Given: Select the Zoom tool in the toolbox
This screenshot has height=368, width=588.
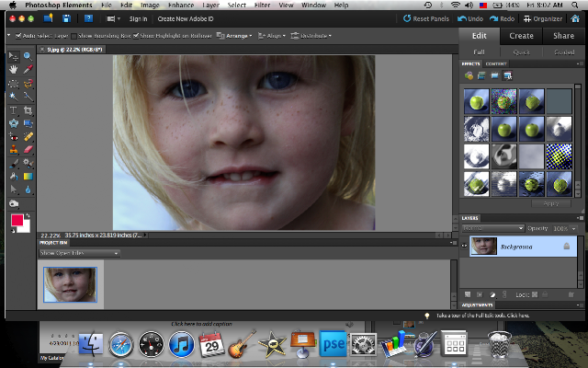Looking at the screenshot, I should 28,56.
